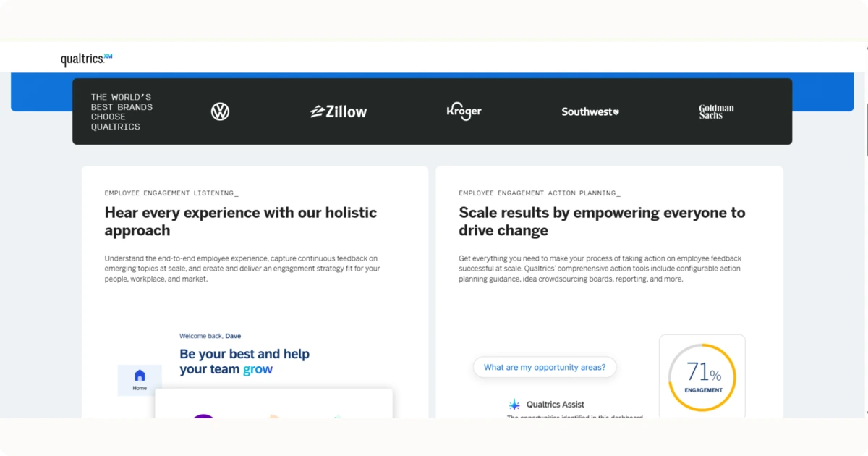
Task: Select the Goldman Sachs logo
Action: pos(715,111)
